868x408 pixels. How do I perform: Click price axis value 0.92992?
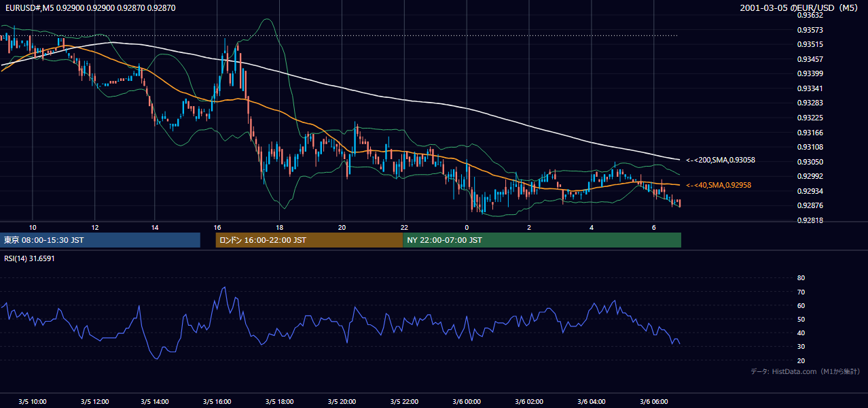click(x=810, y=176)
